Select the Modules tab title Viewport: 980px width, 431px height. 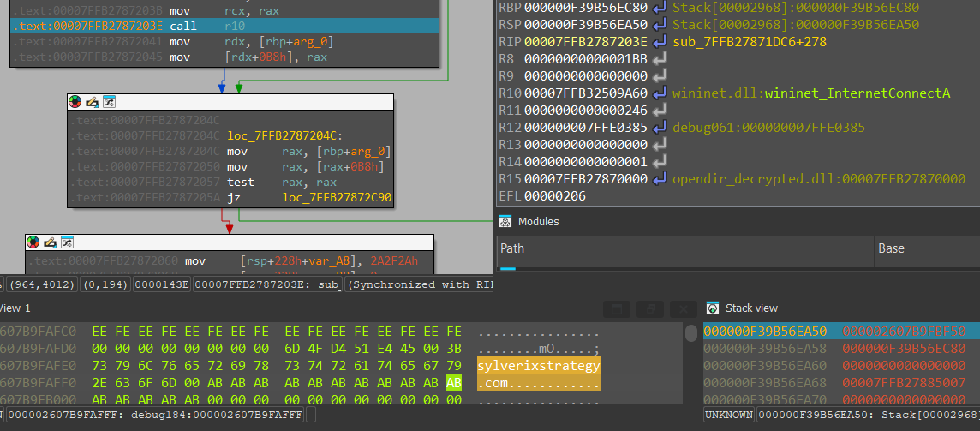[538, 221]
